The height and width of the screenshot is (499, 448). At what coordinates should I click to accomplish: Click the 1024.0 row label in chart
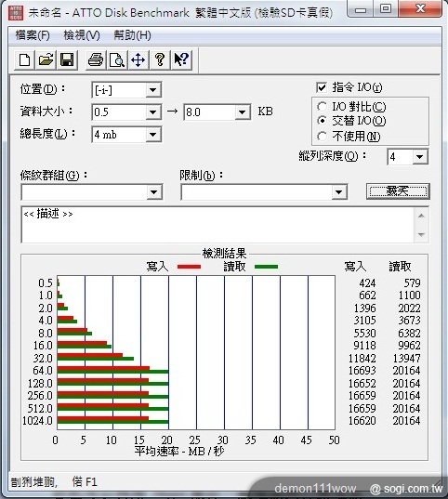tap(37, 421)
